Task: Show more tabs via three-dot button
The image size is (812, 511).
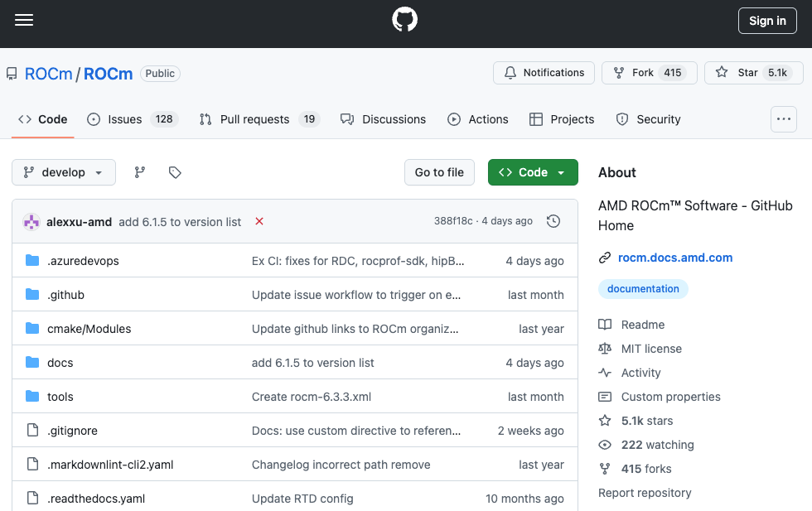Action: click(x=783, y=119)
